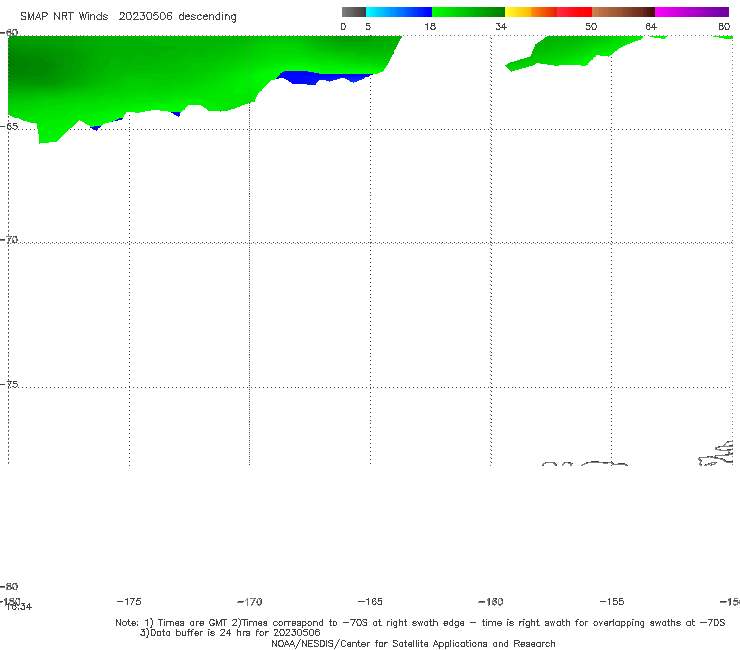The height and width of the screenshot is (650, 740).
Task: Click the color bar label 5
Action: pos(368,27)
